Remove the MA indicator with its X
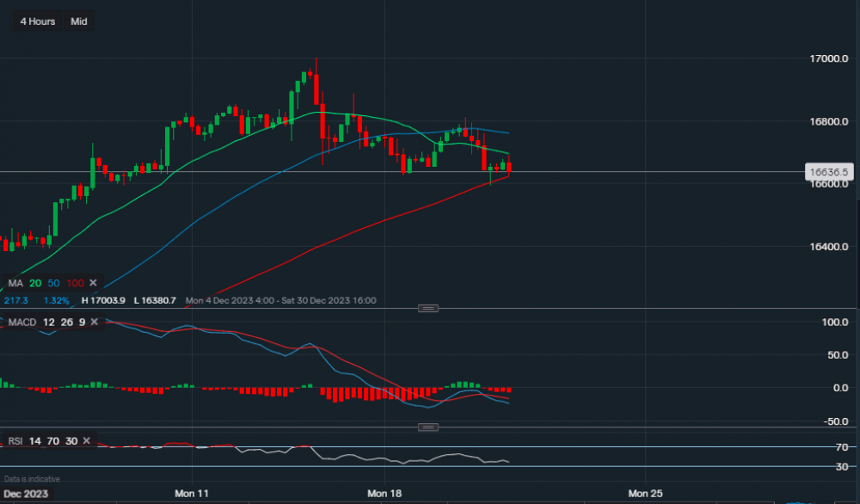 pos(93,282)
